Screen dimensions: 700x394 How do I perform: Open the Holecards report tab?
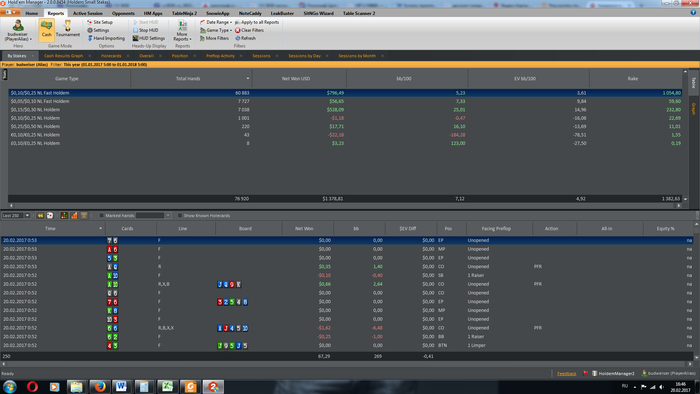[x=111, y=56]
